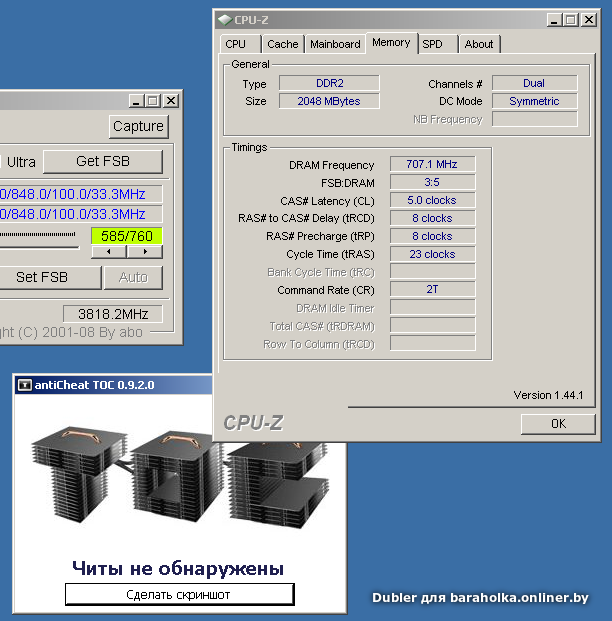Select the Memory tab
Screen dimensions: 612x621
(391, 42)
